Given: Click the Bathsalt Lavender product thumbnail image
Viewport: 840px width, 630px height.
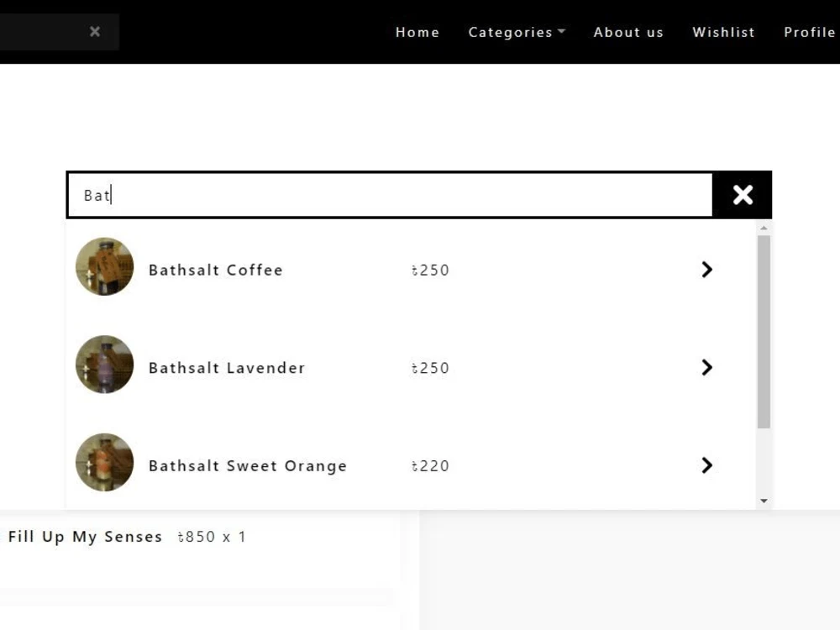Looking at the screenshot, I should coord(104,365).
